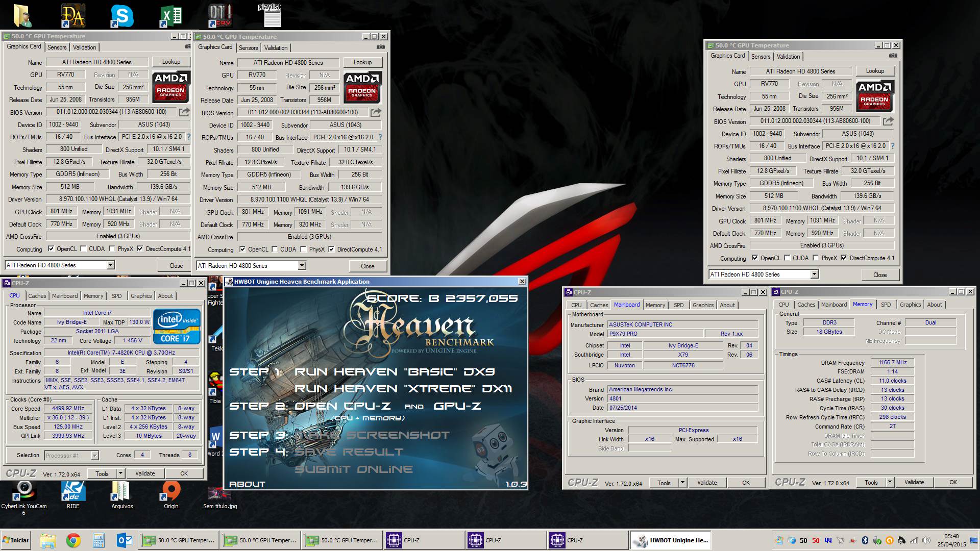Open Tools dropdown arrow in CPU-tab CPU-Z window
980x551 pixels.
(120, 473)
